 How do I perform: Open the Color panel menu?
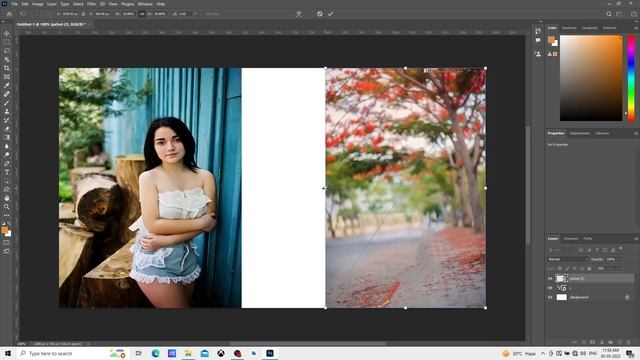coord(636,28)
